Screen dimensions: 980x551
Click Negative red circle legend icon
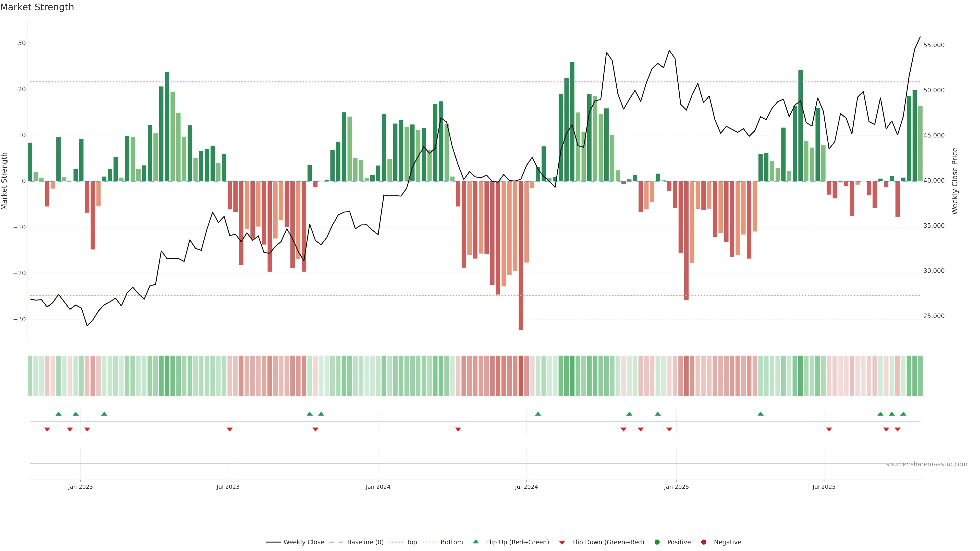click(703, 542)
